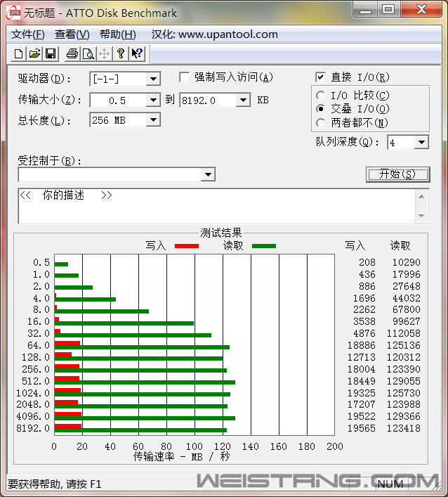Click the NUM status bar indicator

coord(390,484)
